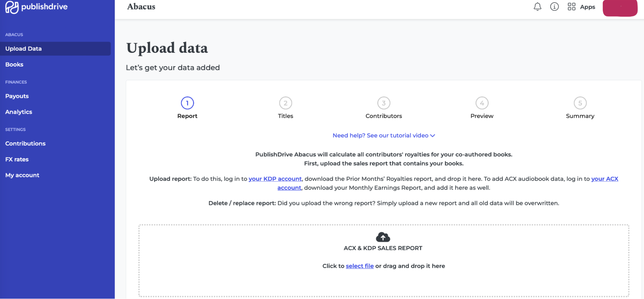This screenshot has height=299, width=644.
Task: Open your KDP account link
Action: (x=275, y=179)
